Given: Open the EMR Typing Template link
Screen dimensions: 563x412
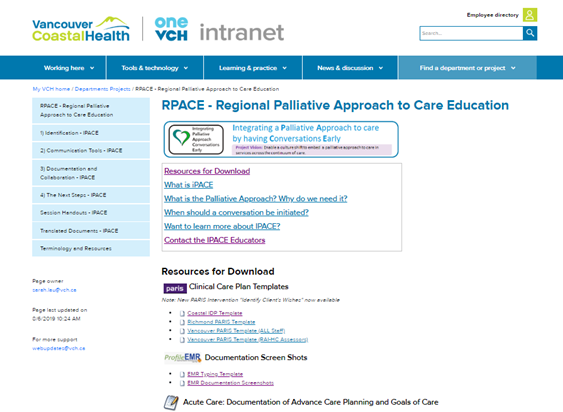Looking at the screenshot, I should coord(215,374).
